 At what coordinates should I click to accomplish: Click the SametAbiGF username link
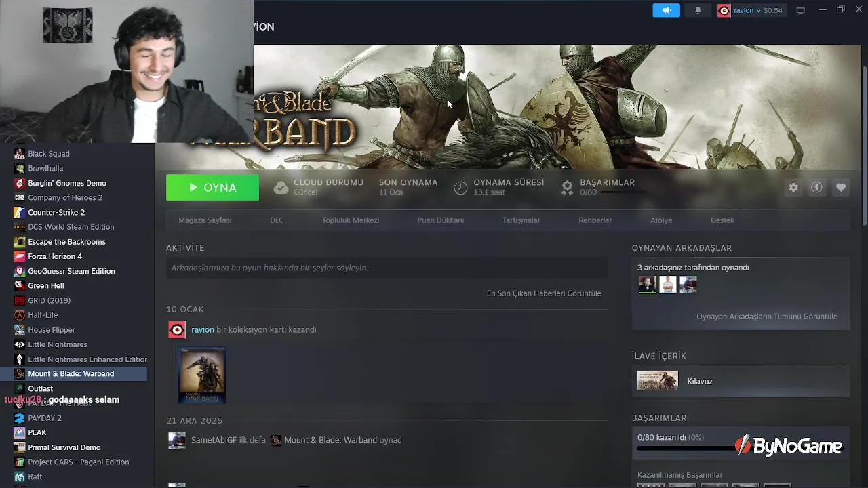coord(214,440)
